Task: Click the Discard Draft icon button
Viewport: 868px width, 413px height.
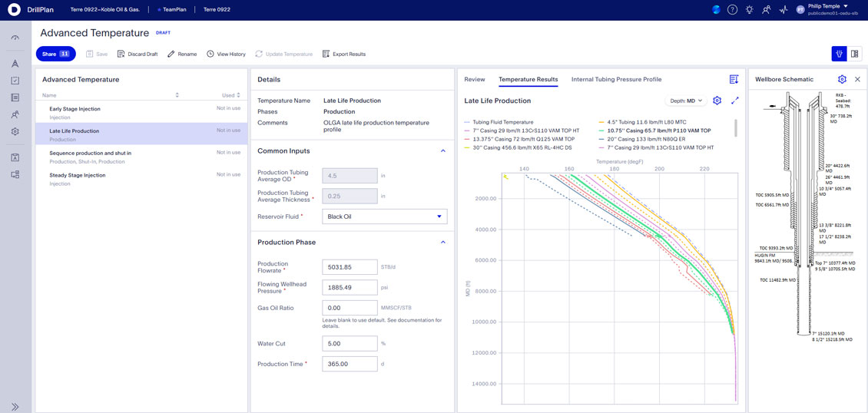Action: pos(137,55)
